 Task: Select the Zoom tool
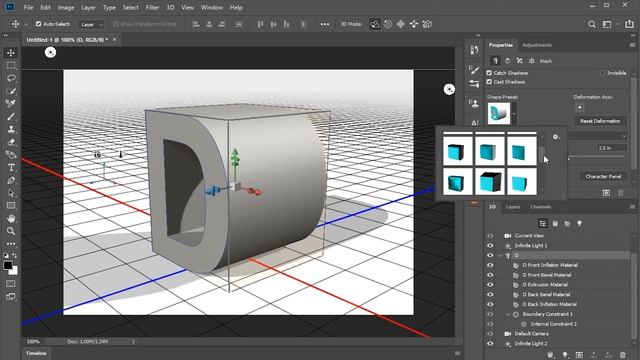[11, 231]
